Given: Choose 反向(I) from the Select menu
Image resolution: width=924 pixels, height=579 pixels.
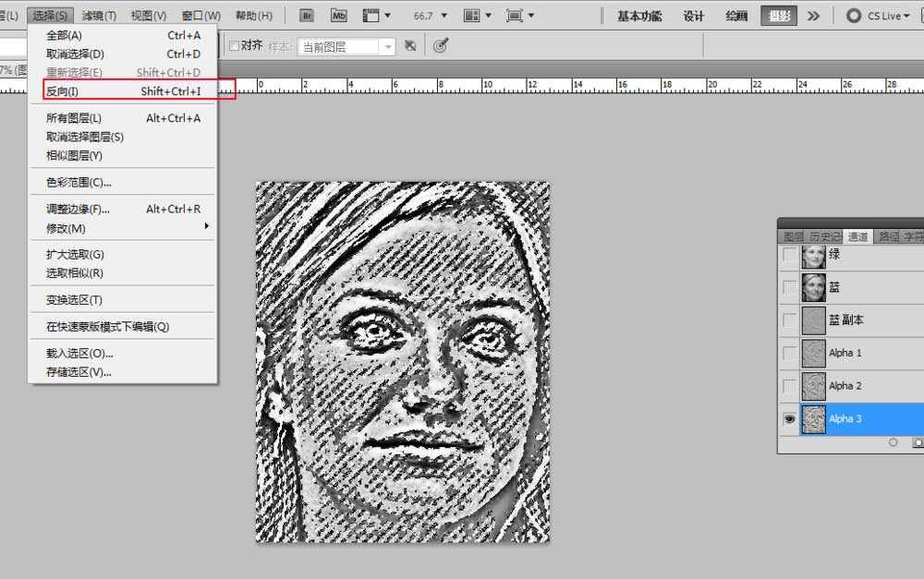Looking at the screenshot, I should tap(63, 91).
